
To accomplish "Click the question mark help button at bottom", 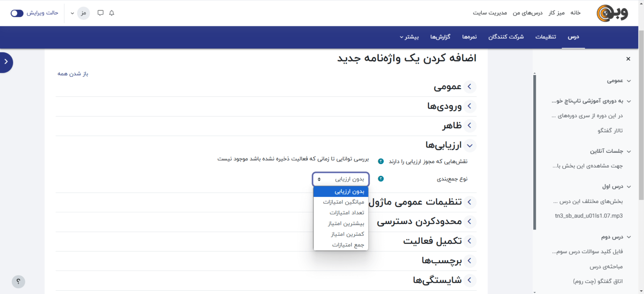I will pyautogui.click(x=18, y=281).
